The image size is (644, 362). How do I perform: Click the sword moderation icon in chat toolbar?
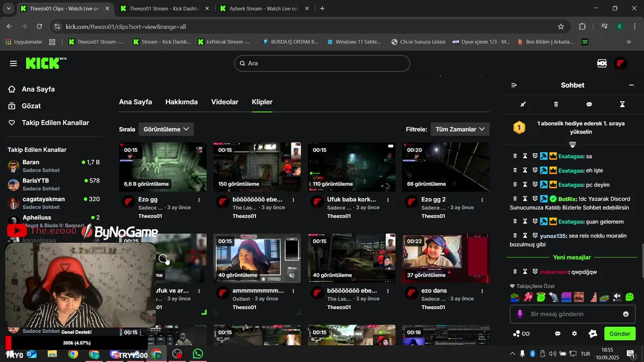pos(523,105)
